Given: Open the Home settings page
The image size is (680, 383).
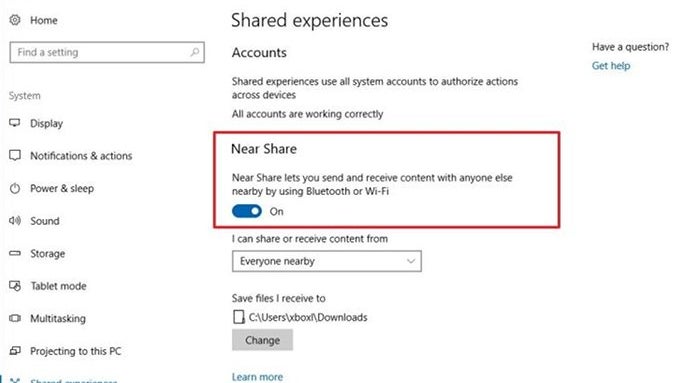Looking at the screenshot, I should pyautogui.click(x=43, y=20).
